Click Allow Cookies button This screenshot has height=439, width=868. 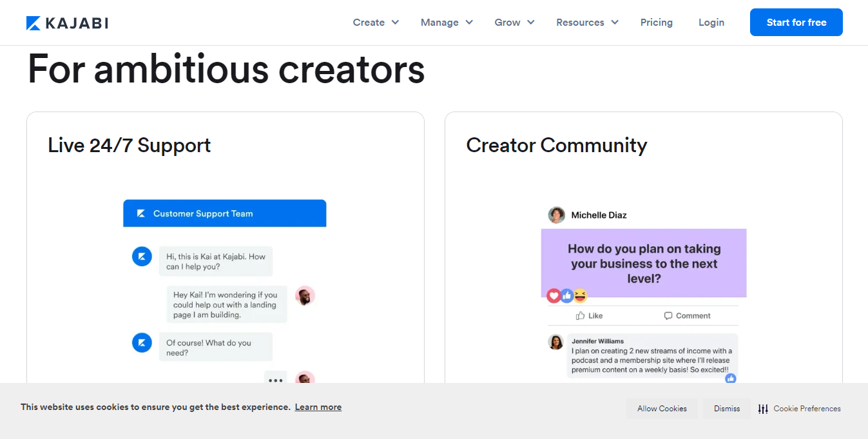(662, 409)
